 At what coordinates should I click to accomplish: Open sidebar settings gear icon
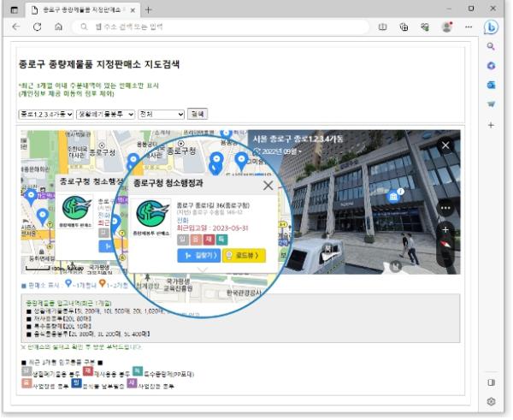coord(491,401)
